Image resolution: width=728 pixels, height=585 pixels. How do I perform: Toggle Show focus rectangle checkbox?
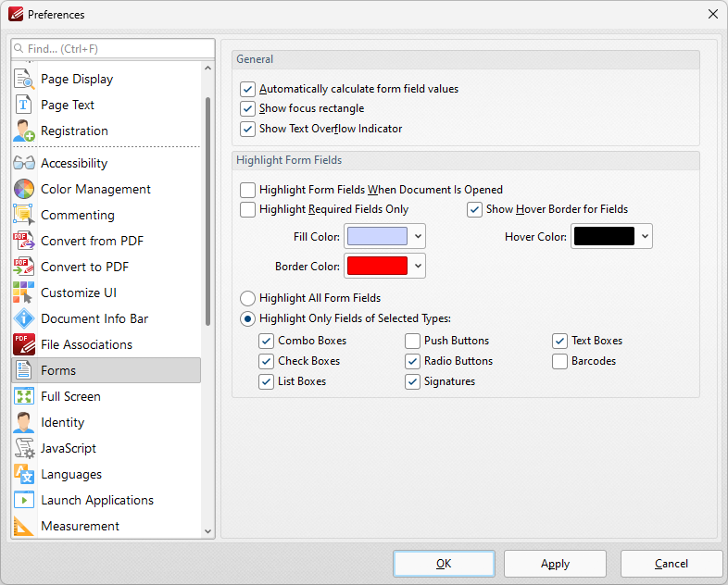coord(247,108)
